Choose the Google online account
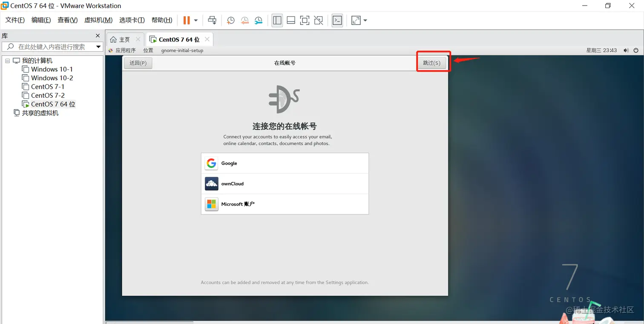 pyautogui.click(x=285, y=163)
